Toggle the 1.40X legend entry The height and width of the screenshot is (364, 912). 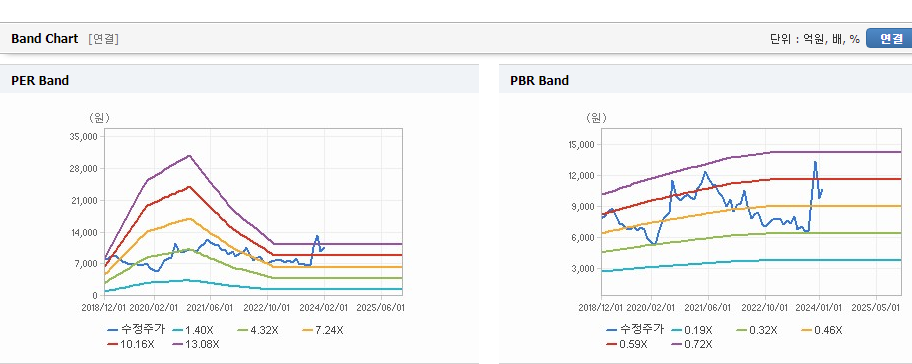click(194, 330)
